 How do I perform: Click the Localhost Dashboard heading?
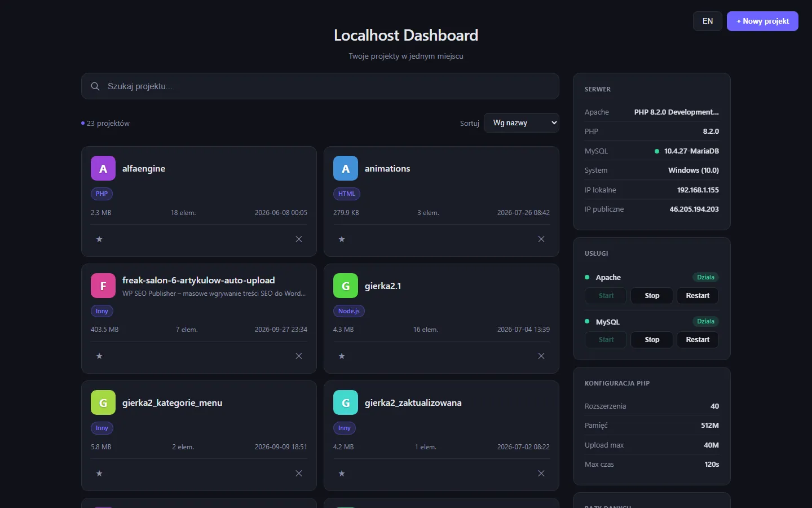(406, 35)
